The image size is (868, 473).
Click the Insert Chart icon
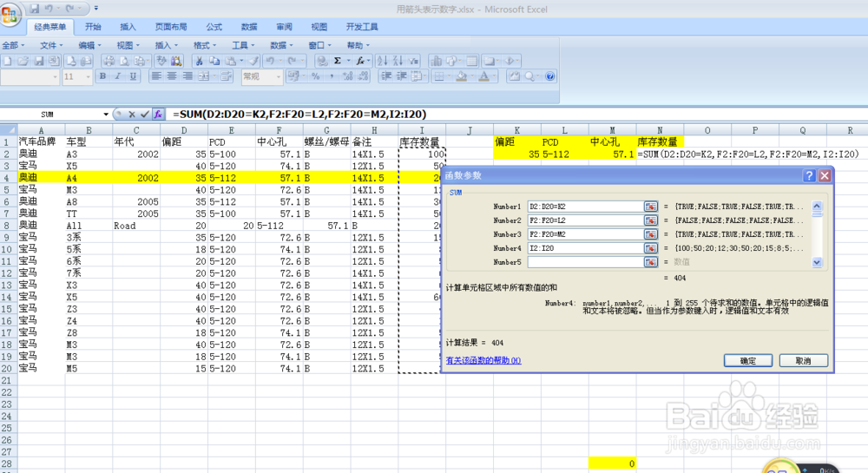point(437,61)
